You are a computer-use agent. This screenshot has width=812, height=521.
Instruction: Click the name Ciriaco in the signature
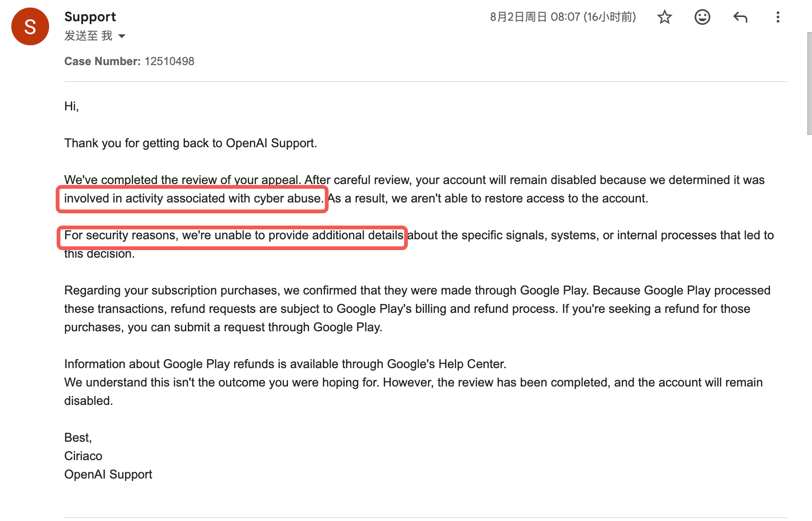[x=83, y=456]
